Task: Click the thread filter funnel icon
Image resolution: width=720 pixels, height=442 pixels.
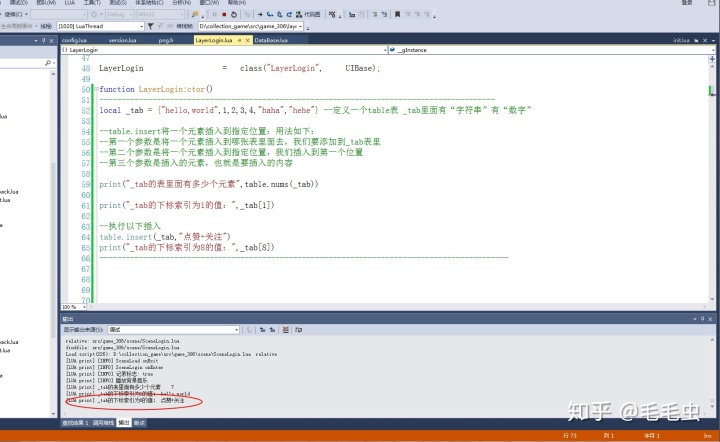Action: (150, 26)
